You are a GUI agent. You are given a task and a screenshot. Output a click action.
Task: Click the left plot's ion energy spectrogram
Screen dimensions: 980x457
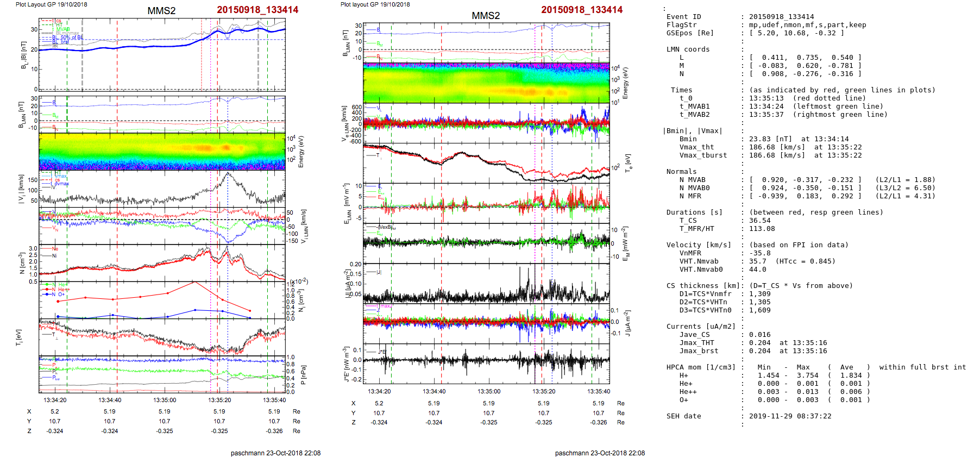click(162, 151)
